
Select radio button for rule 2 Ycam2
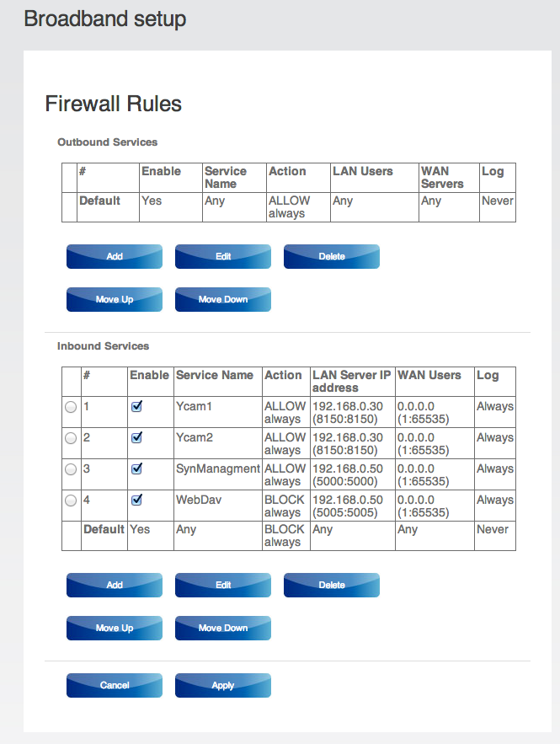pos(71,438)
